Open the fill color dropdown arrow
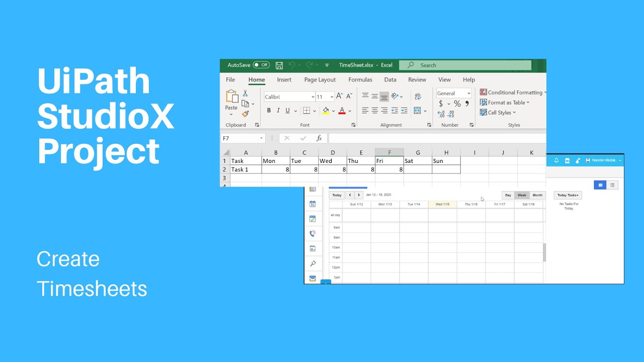Image resolution: width=644 pixels, height=362 pixels. click(x=333, y=111)
